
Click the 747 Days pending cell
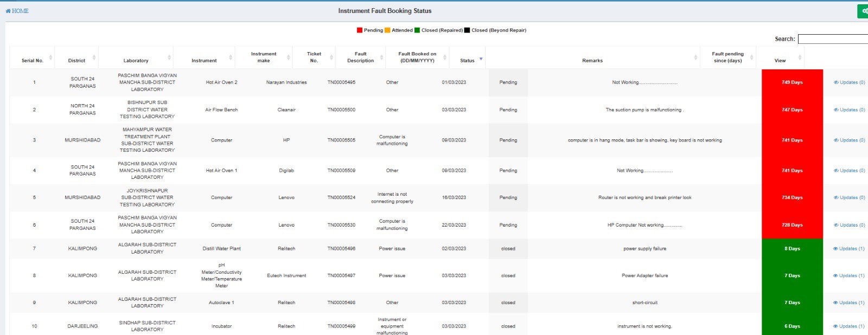coord(792,109)
